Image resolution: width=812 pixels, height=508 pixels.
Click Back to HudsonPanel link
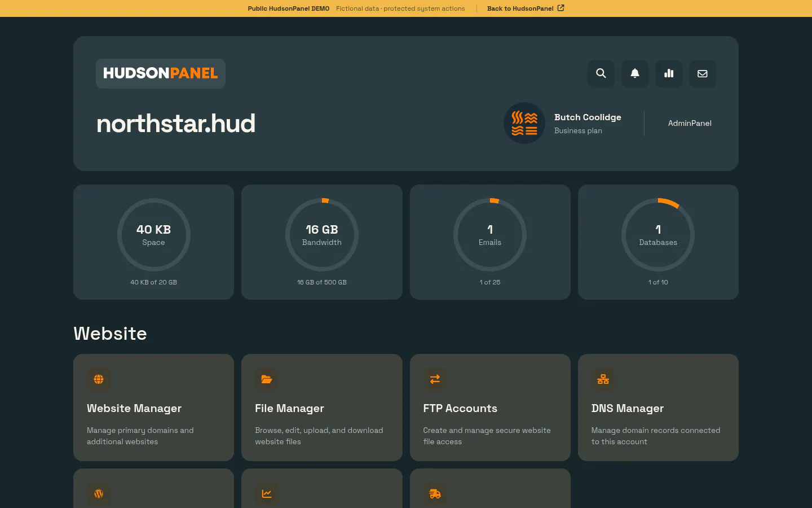coord(526,8)
